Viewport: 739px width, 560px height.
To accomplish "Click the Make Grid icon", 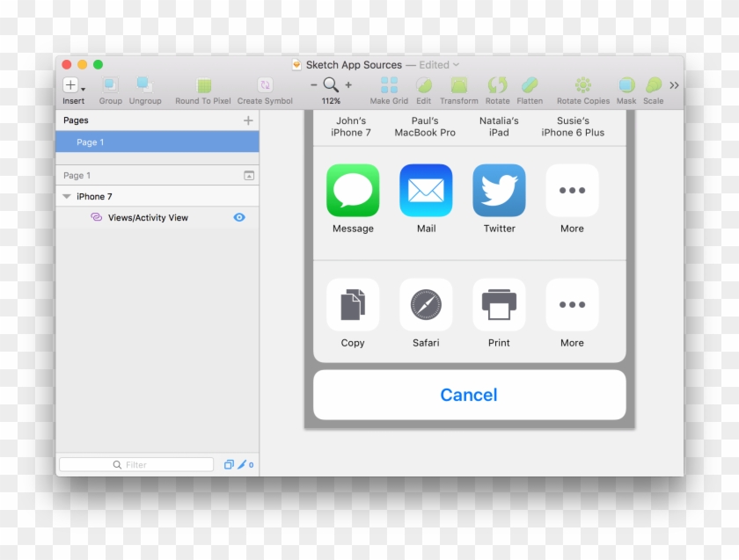I will point(389,85).
